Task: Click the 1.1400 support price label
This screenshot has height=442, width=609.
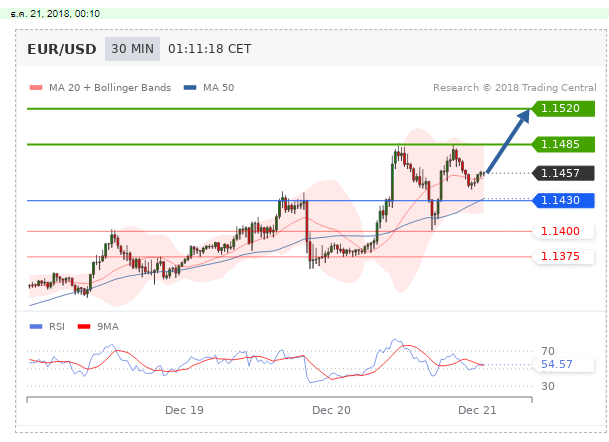Action: pos(564,231)
